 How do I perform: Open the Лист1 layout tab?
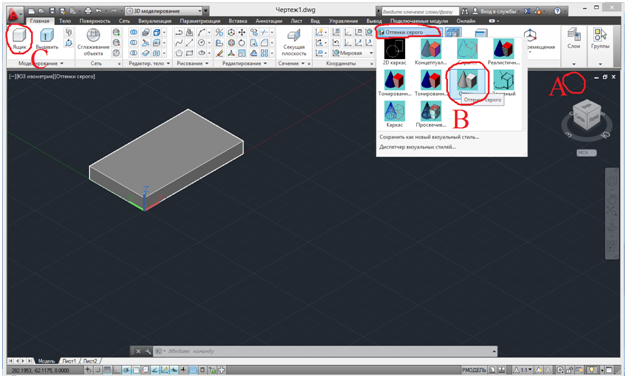(x=69, y=361)
